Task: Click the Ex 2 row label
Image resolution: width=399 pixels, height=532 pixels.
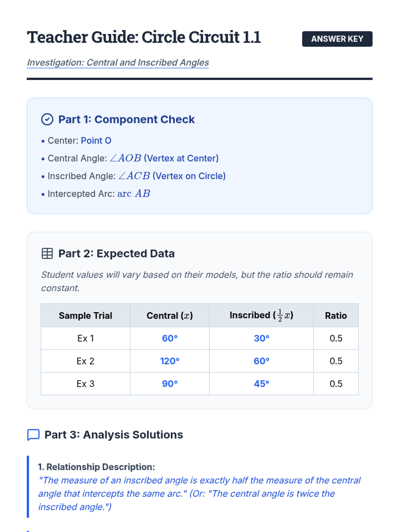Action: [x=85, y=361]
